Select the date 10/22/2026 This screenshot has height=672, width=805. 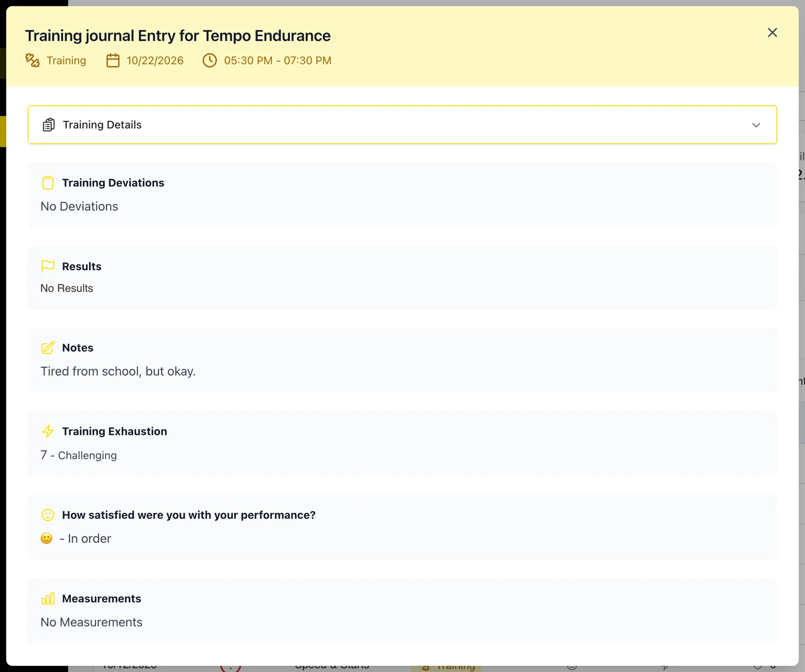pos(155,60)
